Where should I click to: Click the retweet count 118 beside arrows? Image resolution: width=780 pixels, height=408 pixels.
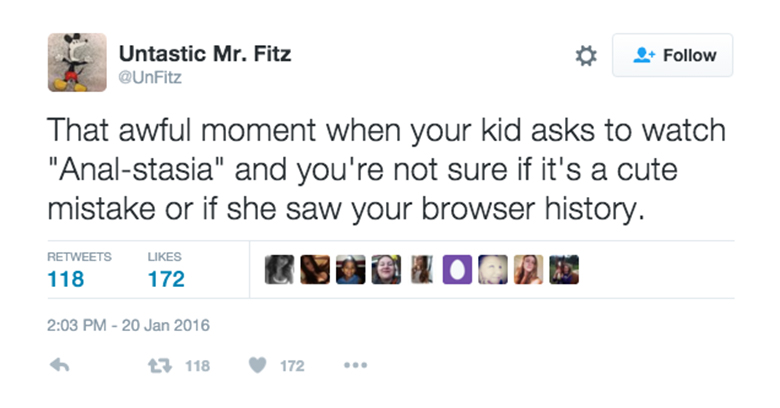pyautogui.click(x=197, y=366)
